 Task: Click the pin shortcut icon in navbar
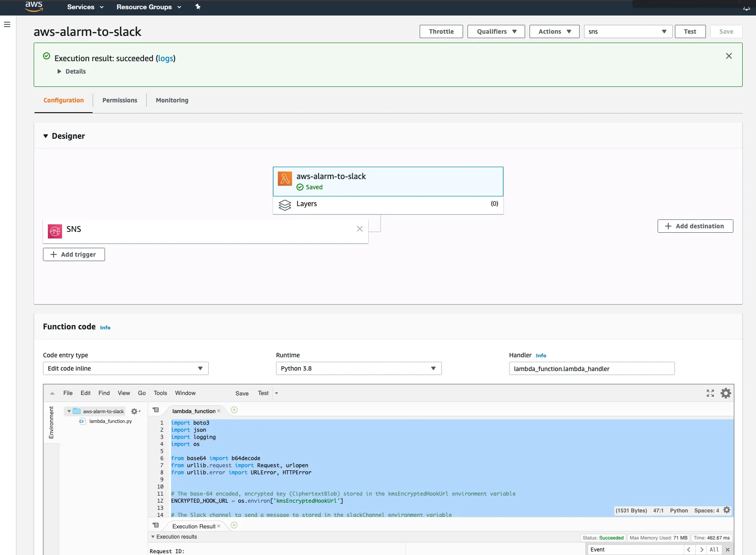[x=198, y=7]
